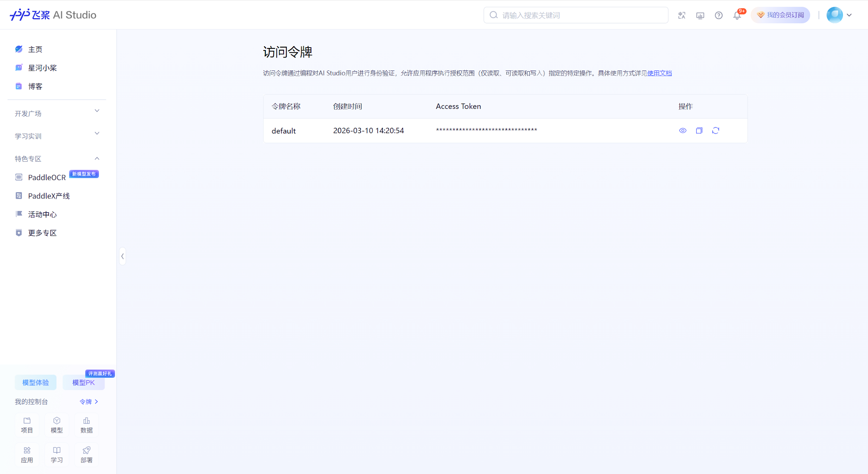
Task: Copy the default access token
Action: [699, 130]
